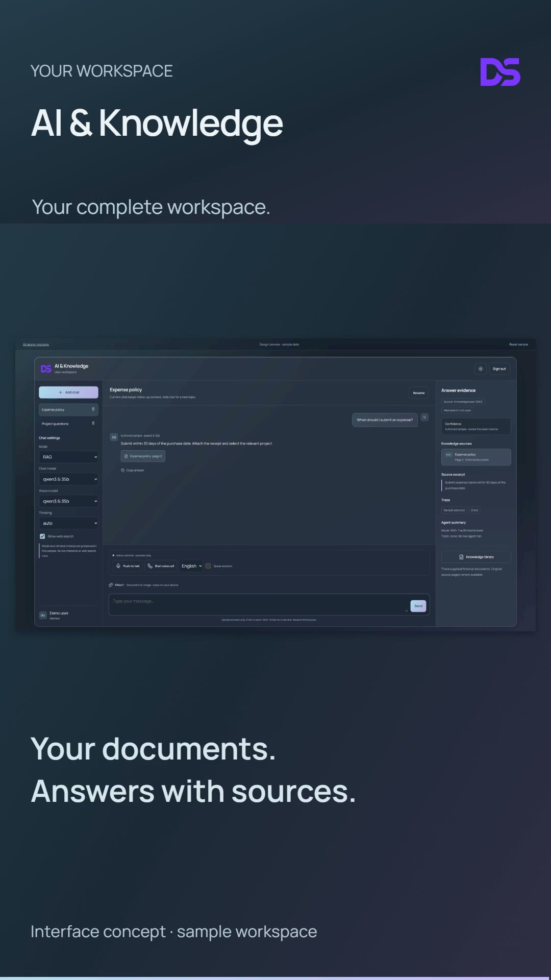551x980 pixels.
Task: Click the DS logo beside AI & Knowledge
Action: 46,369
